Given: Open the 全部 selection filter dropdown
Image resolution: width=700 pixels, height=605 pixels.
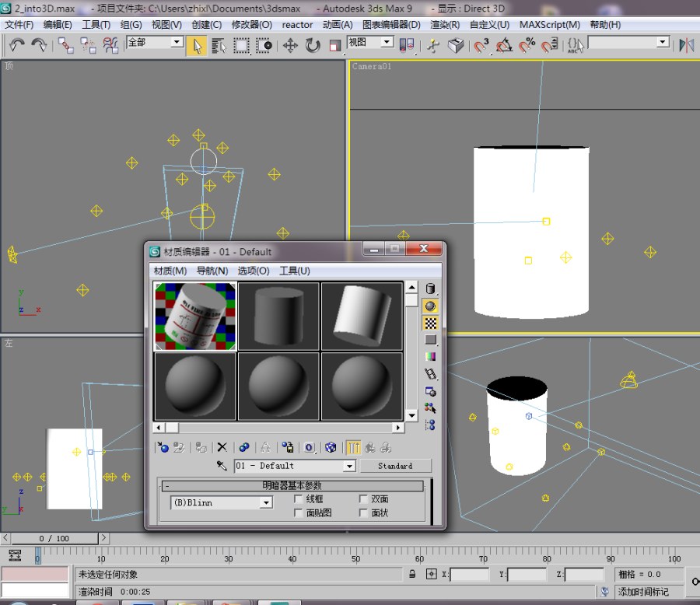Looking at the screenshot, I should [177, 42].
